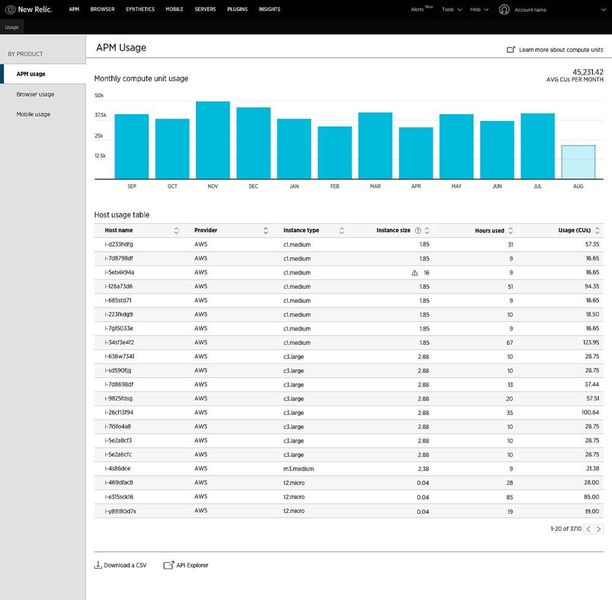Sort table by Hours used arrows

coord(511,230)
